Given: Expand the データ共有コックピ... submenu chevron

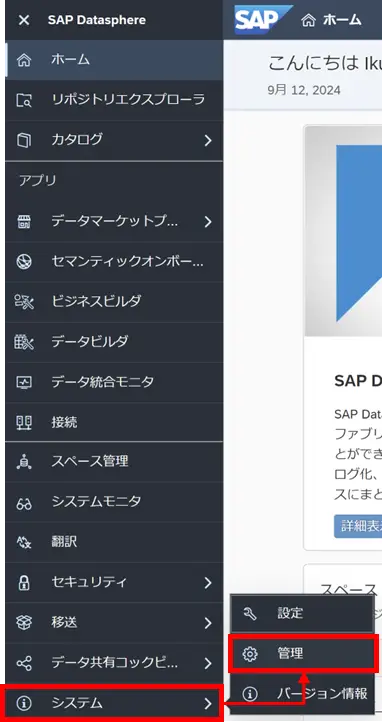Looking at the screenshot, I should click(x=208, y=663).
